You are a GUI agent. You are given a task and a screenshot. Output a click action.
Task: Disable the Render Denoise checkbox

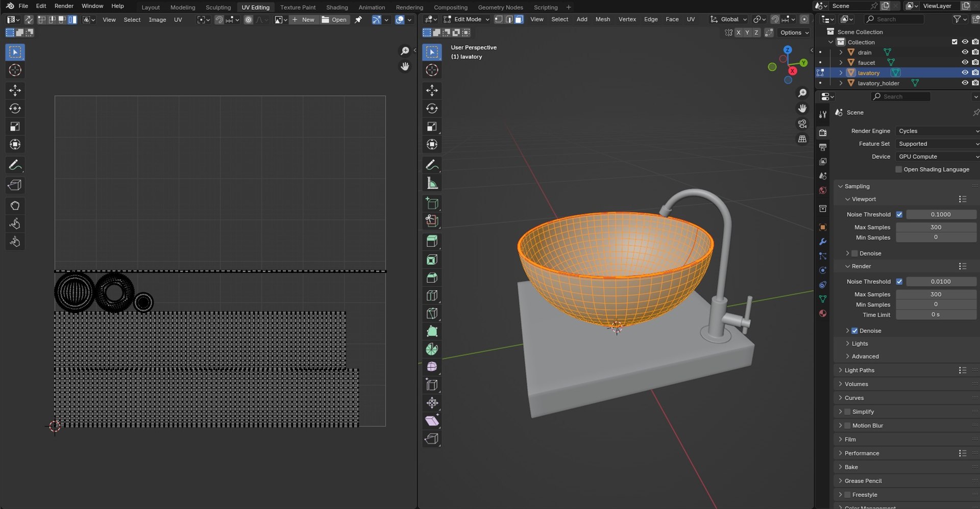tap(854, 331)
